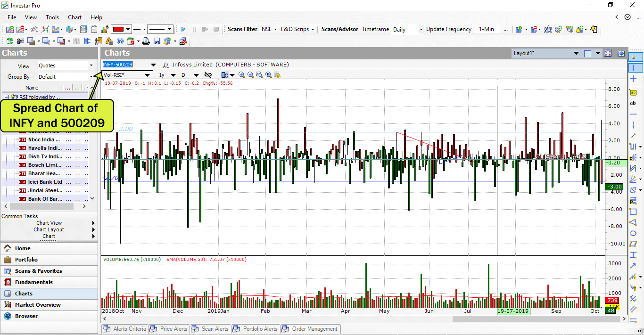Click the zoom-in magnifier above the chart
The width and height of the screenshot is (644, 335).
241,75
